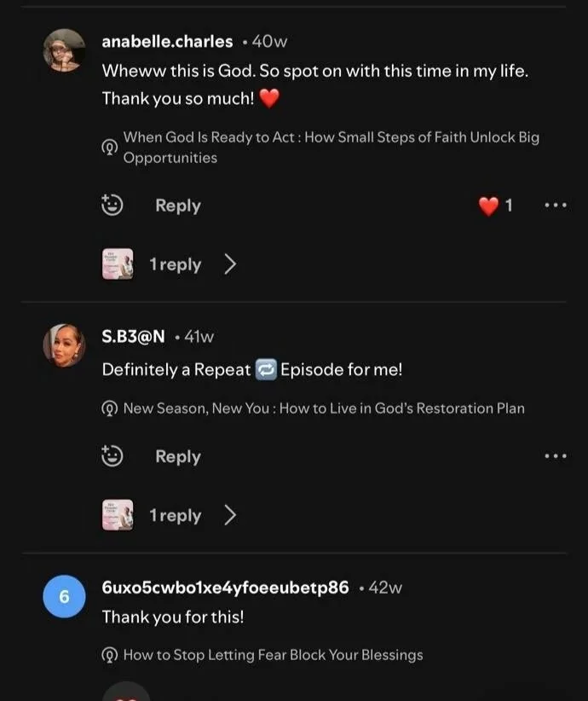Screen dimensions: 588x701
Task: Add emoji reaction to anabelle.charles comment
Action: pyautogui.click(x=112, y=206)
